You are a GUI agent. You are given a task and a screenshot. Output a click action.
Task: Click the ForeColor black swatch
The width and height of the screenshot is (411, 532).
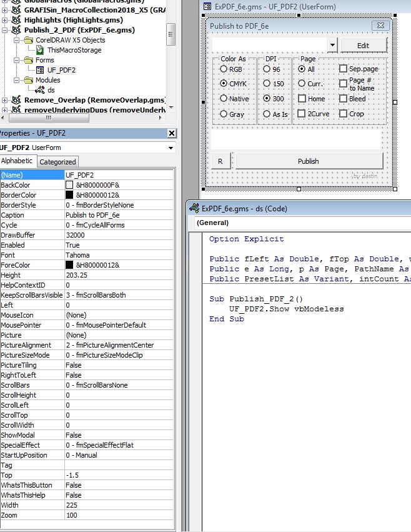[x=69, y=264]
